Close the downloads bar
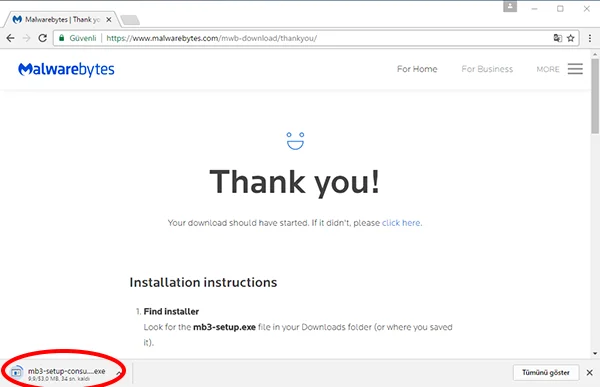 [590, 372]
